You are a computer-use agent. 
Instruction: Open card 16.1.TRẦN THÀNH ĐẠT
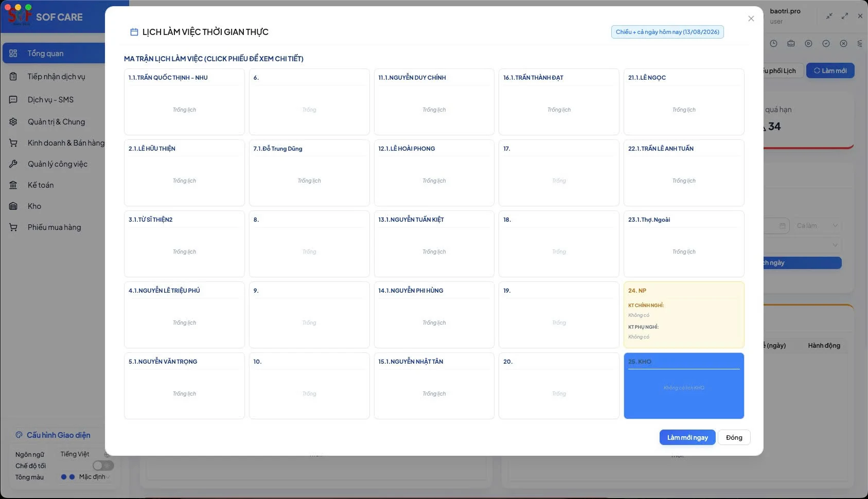pyautogui.click(x=559, y=102)
